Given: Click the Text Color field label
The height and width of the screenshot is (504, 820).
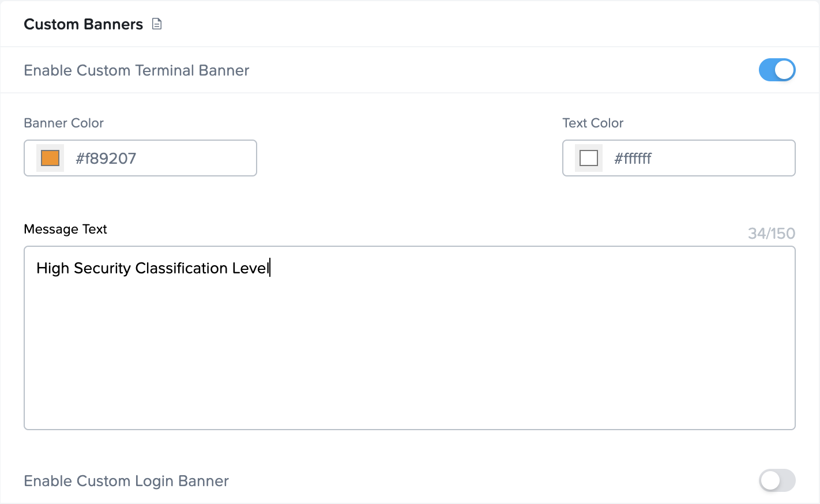Looking at the screenshot, I should click(x=593, y=123).
